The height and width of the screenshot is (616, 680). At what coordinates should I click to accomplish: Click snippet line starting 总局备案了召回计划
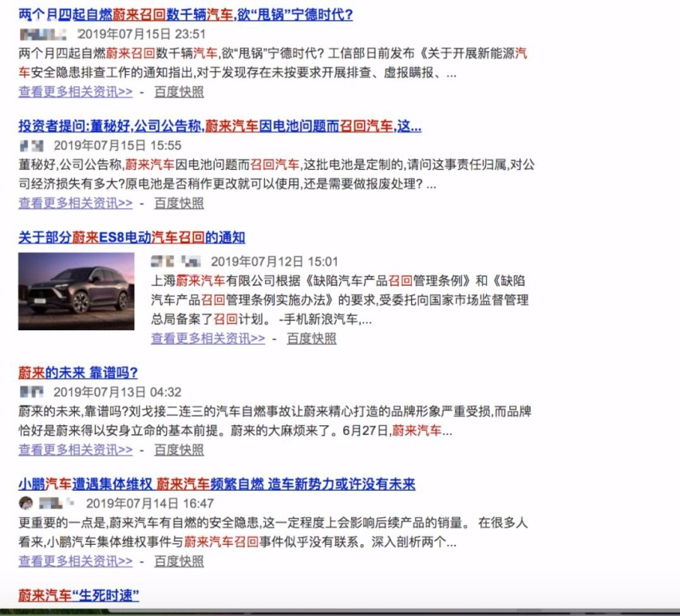click(262, 319)
